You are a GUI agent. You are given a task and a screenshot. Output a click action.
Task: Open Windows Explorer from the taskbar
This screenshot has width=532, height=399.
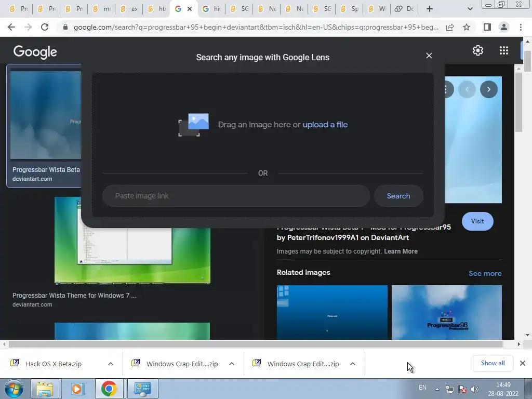(45, 389)
